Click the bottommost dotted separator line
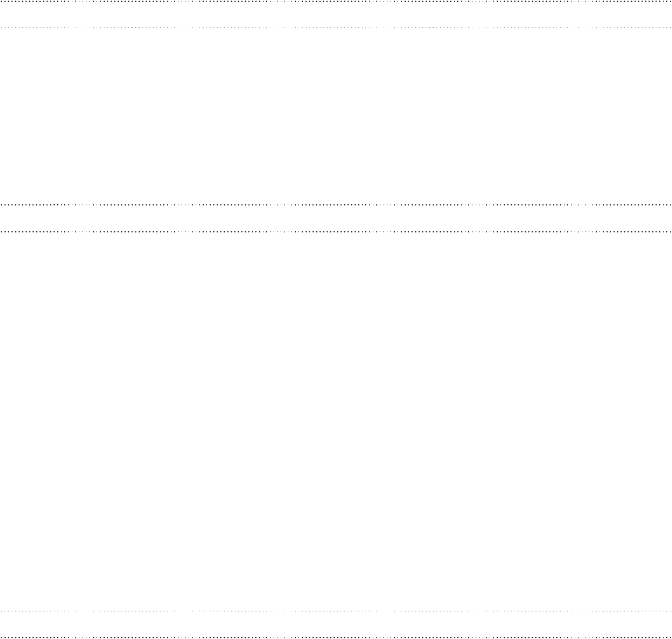This screenshot has width=672, height=639. [336, 637]
